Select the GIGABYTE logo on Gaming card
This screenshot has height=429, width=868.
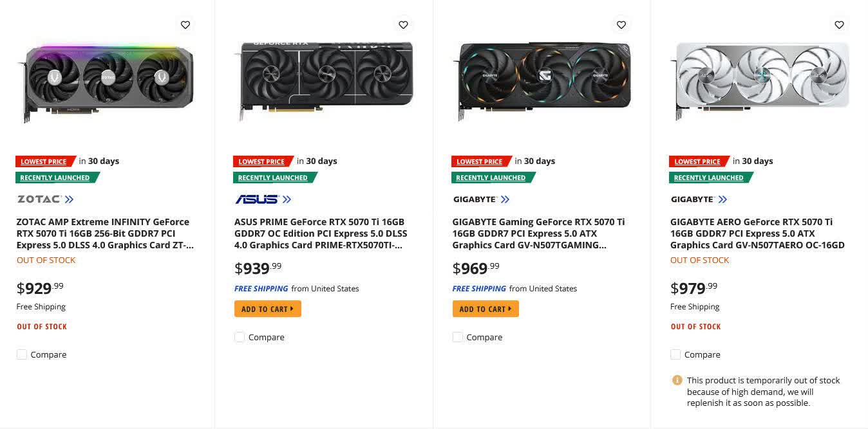coord(475,199)
